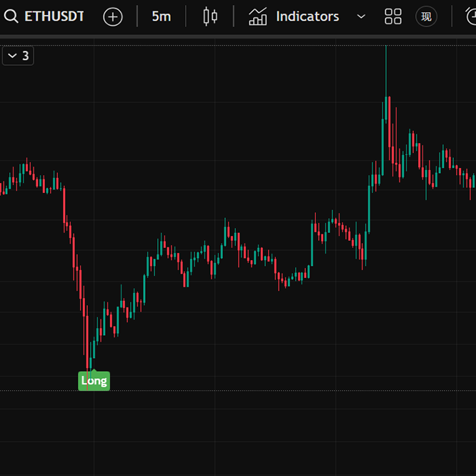Viewport: 476px width, 476px height.
Task: Expand collapsed indicator legend showing 3
Action: tap(18, 56)
